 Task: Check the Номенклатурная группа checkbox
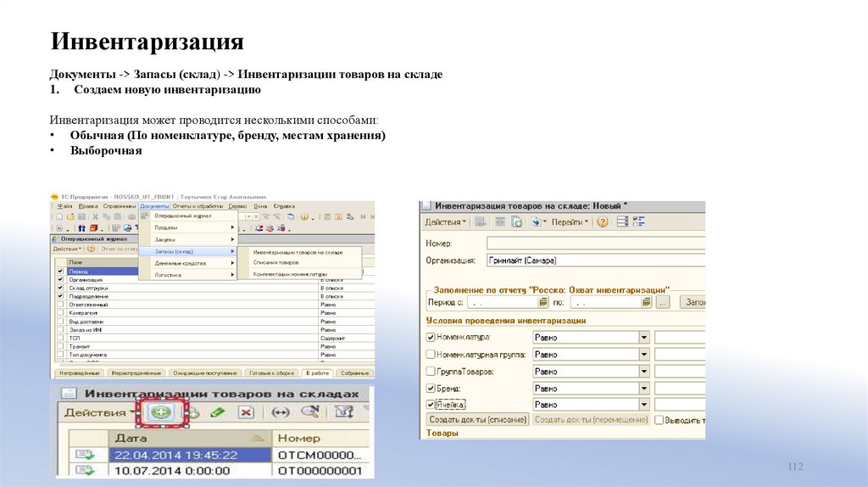click(x=431, y=354)
